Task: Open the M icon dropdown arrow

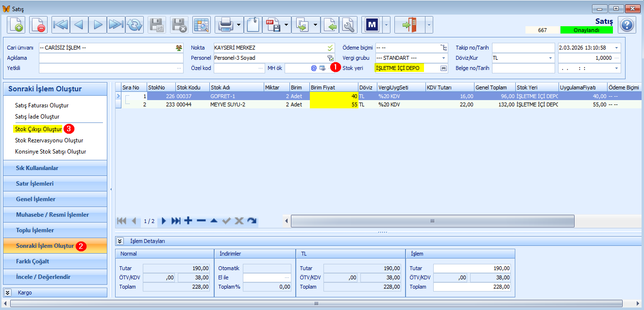Action: (x=387, y=25)
